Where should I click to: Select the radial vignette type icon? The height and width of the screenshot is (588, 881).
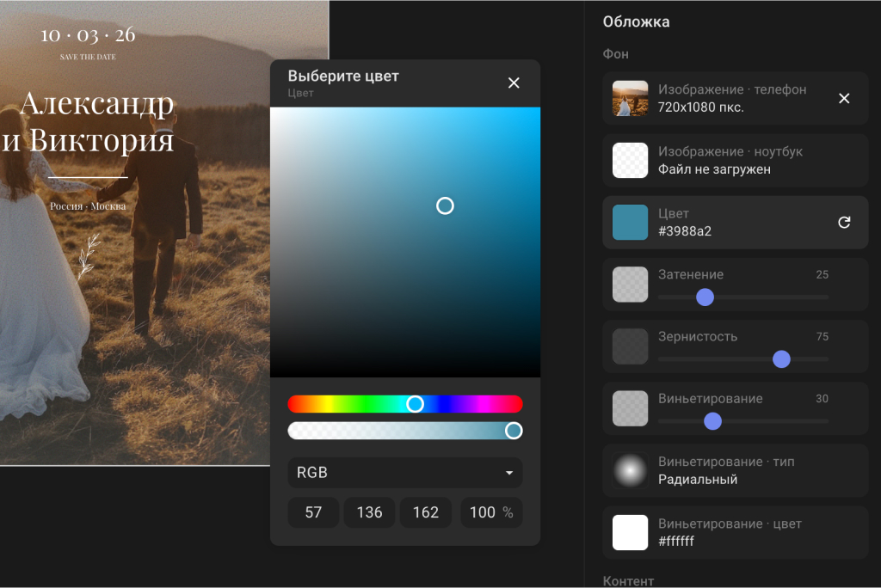click(630, 470)
